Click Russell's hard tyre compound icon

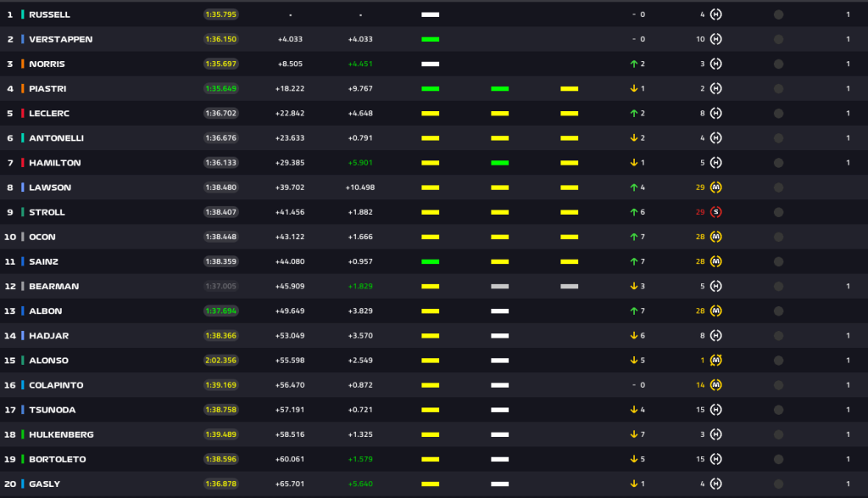pyautogui.click(x=715, y=14)
